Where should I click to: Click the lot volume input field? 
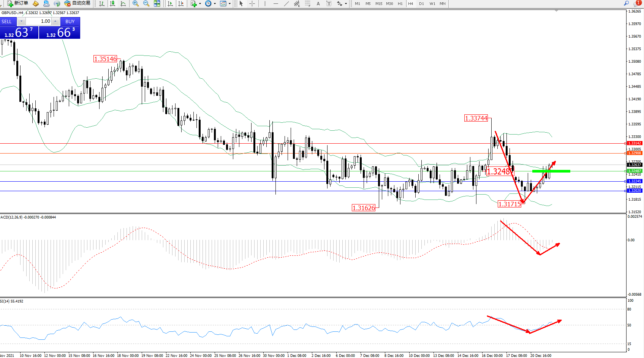38,21
